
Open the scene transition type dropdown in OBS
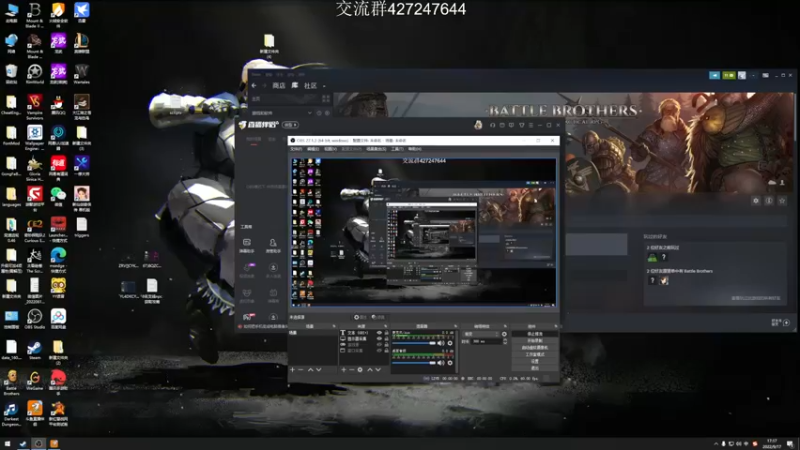click(x=481, y=334)
